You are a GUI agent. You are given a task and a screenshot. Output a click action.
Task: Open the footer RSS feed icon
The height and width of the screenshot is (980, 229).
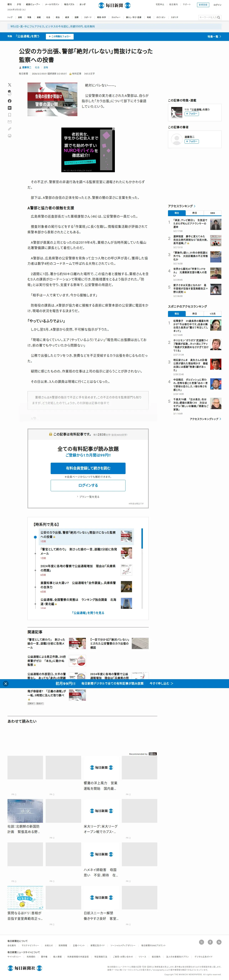pyautogui.click(x=219, y=942)
